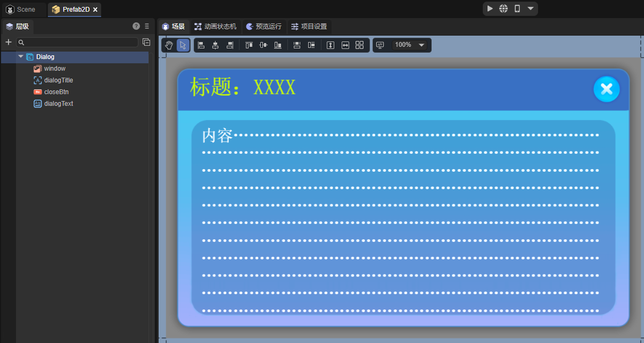The image size is (644, 343).
Task: Collapse the Dialog tree node
Action: 21,56
